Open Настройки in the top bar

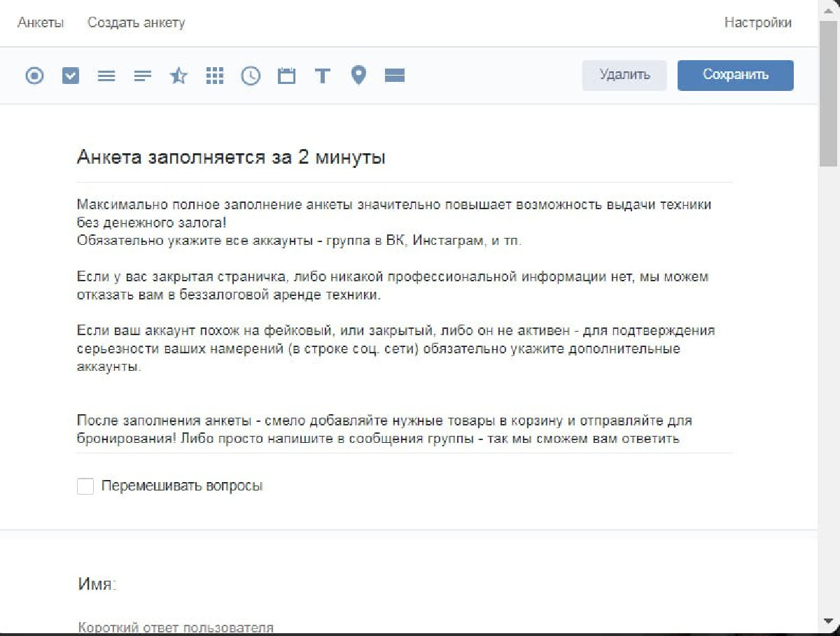pos(758,22)
